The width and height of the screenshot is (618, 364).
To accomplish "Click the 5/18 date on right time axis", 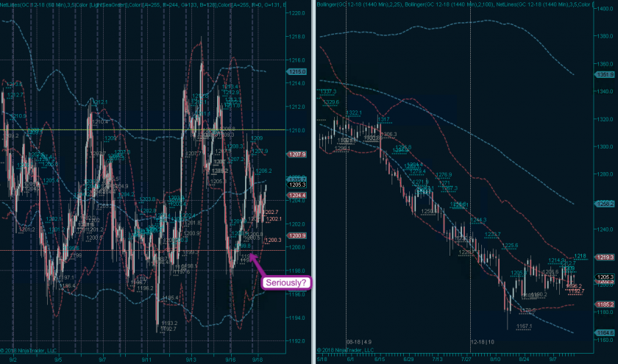I will (x=322, y=360).
